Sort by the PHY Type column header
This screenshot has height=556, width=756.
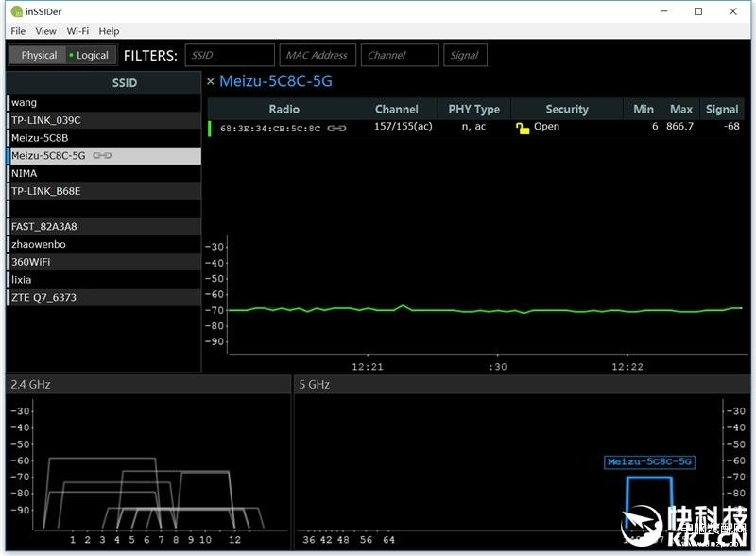pyautogui.click(x=474, y=109)
